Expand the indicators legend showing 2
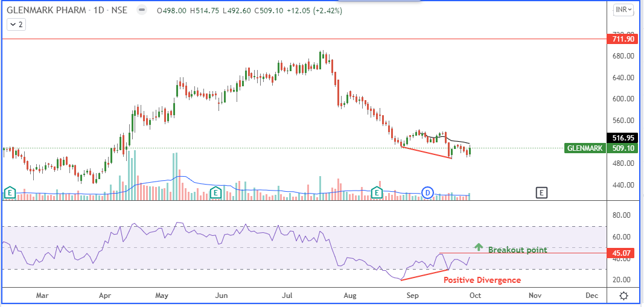Screen dimensions: 644x307 point(16,25)
